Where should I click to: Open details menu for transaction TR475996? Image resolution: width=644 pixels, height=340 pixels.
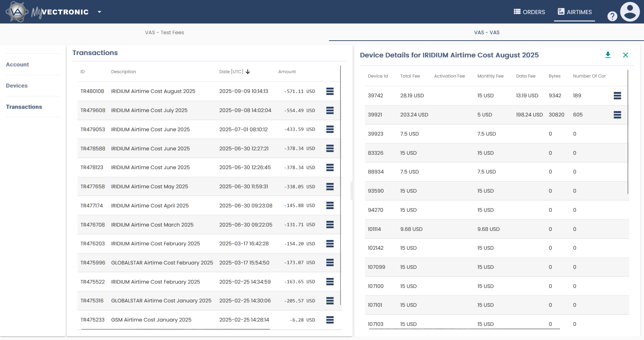coord(330,263)
